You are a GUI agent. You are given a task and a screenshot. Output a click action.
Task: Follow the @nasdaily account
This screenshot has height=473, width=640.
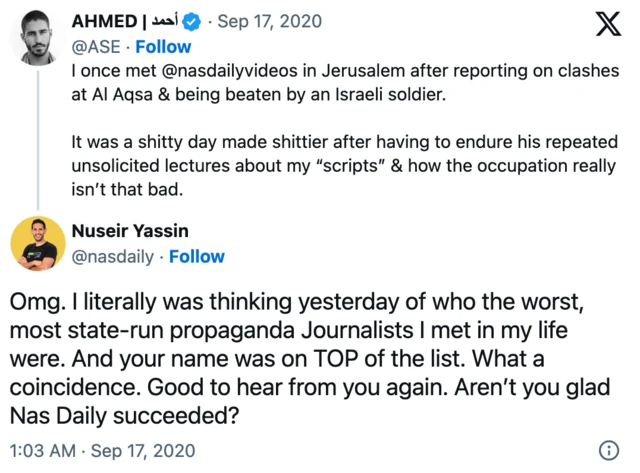pos(196,256)
